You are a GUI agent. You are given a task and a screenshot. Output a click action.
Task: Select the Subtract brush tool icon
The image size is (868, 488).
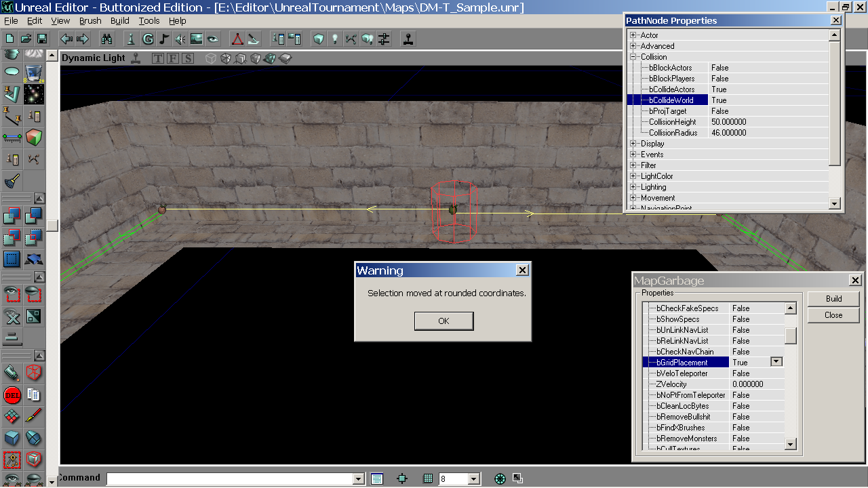click(x=34, y=216)
